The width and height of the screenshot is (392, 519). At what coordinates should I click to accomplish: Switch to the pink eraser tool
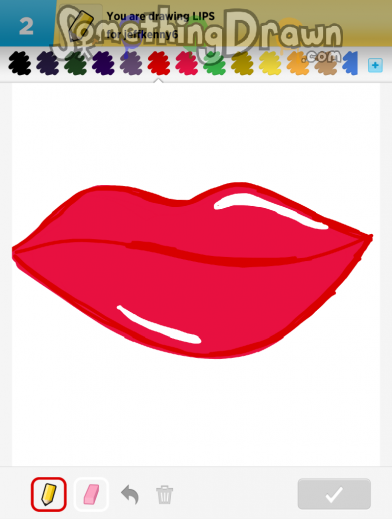[91, 494]
